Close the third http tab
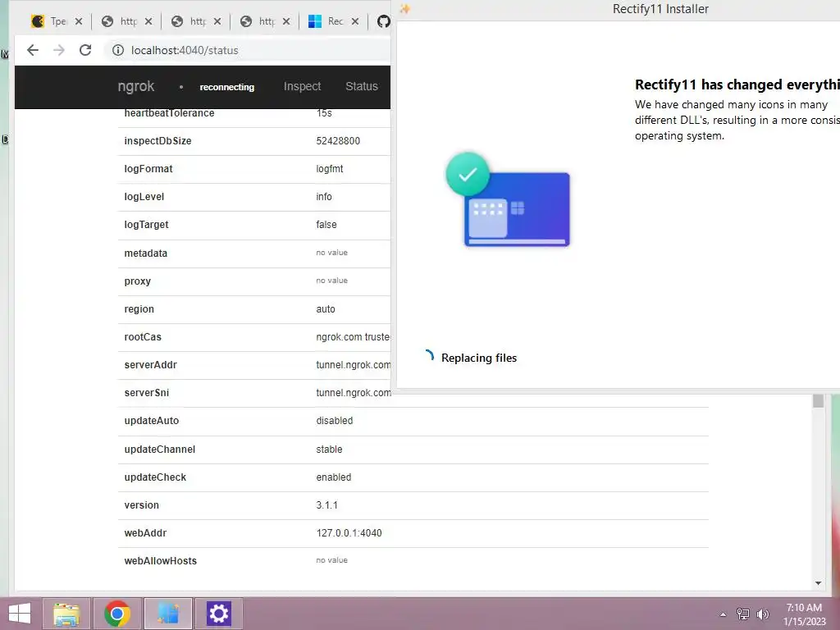The height and width of the screenshot is (630, 840). coord(217,21)
